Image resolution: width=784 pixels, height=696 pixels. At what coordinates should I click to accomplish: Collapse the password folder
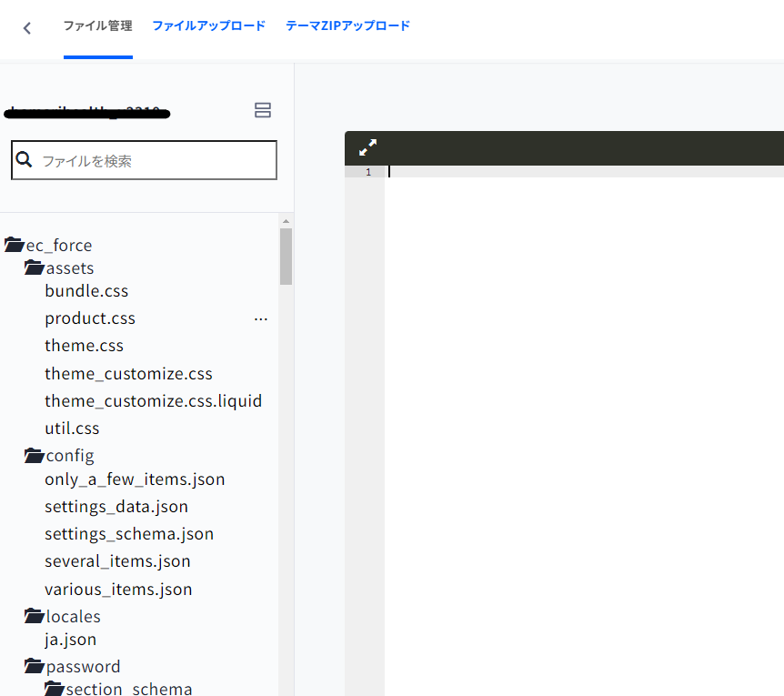[x=35, y=666]
